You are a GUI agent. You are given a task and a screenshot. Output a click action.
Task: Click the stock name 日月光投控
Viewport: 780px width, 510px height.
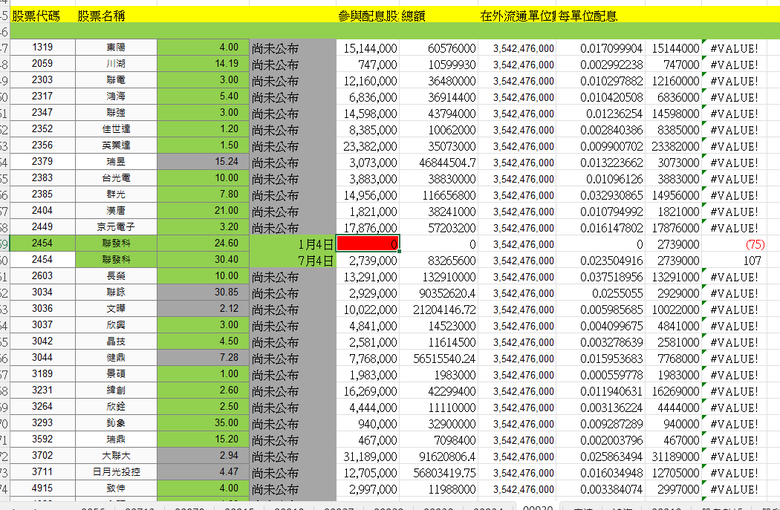[x=116, y=472]
